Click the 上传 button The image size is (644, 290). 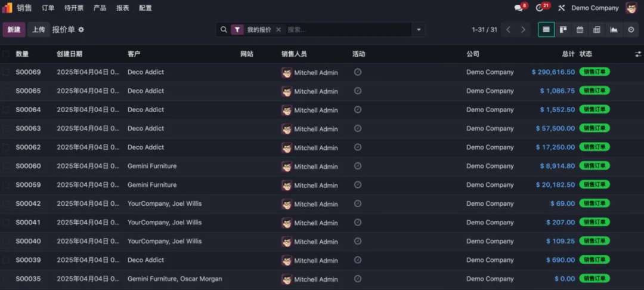pos(39,30)
